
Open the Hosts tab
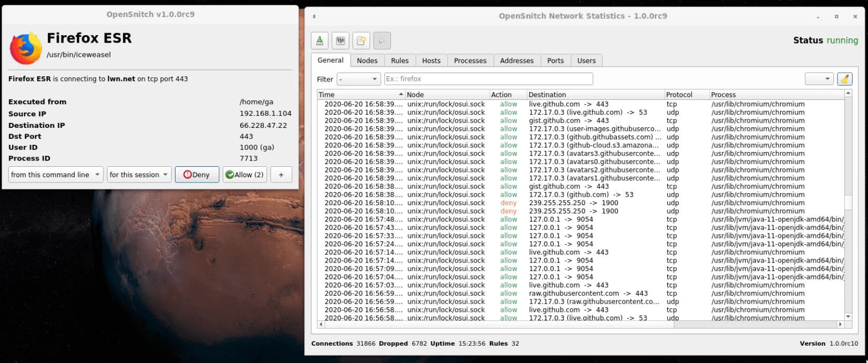point(431,60)
